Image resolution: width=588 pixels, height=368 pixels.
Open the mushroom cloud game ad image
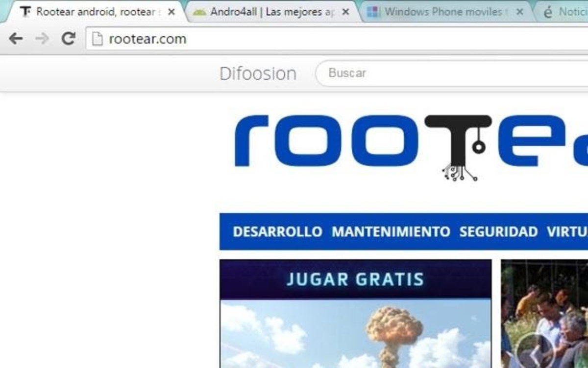[356, 334]
